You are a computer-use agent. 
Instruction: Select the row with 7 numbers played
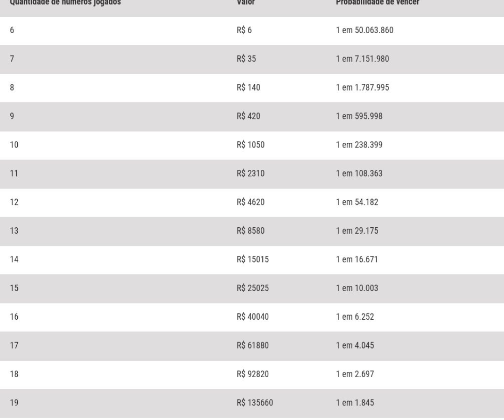click(x=252, y=59)
